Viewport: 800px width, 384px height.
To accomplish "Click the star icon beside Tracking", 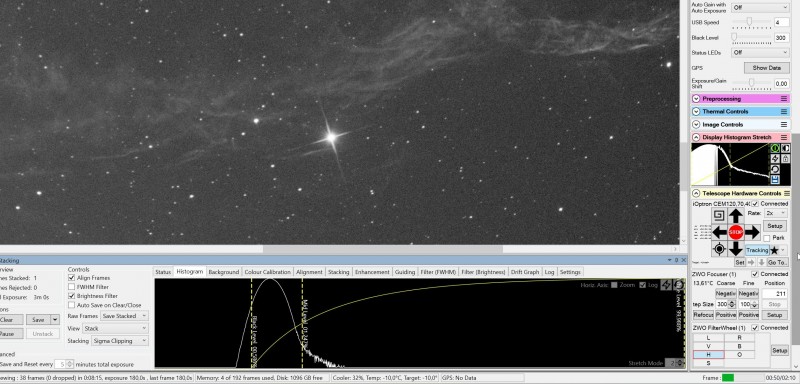I will click(774, 250).
